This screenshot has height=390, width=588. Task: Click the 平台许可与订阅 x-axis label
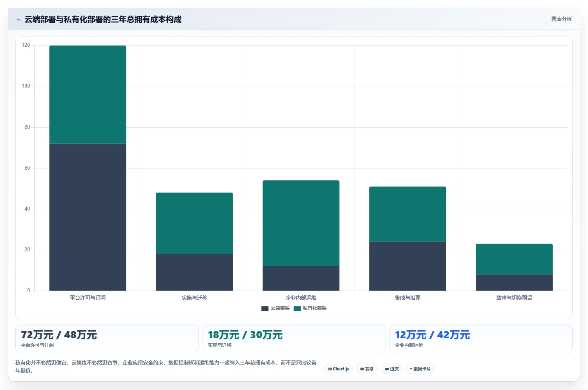(x=88, y=298)
